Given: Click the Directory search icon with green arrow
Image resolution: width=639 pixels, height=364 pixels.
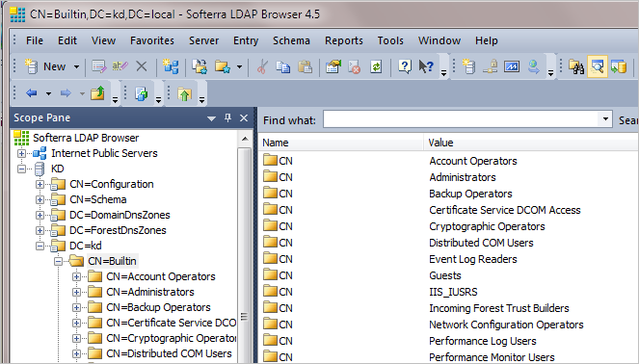Looking at the screenshot, I should [x=618, y=66].
